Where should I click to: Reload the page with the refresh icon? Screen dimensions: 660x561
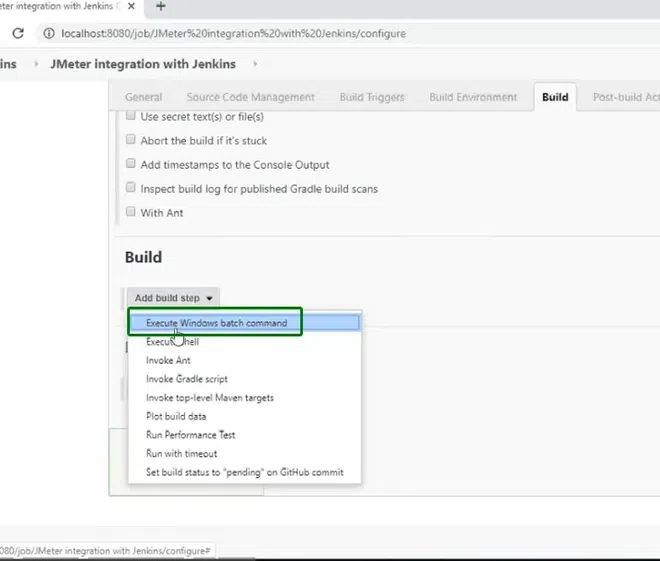point(18,33)
